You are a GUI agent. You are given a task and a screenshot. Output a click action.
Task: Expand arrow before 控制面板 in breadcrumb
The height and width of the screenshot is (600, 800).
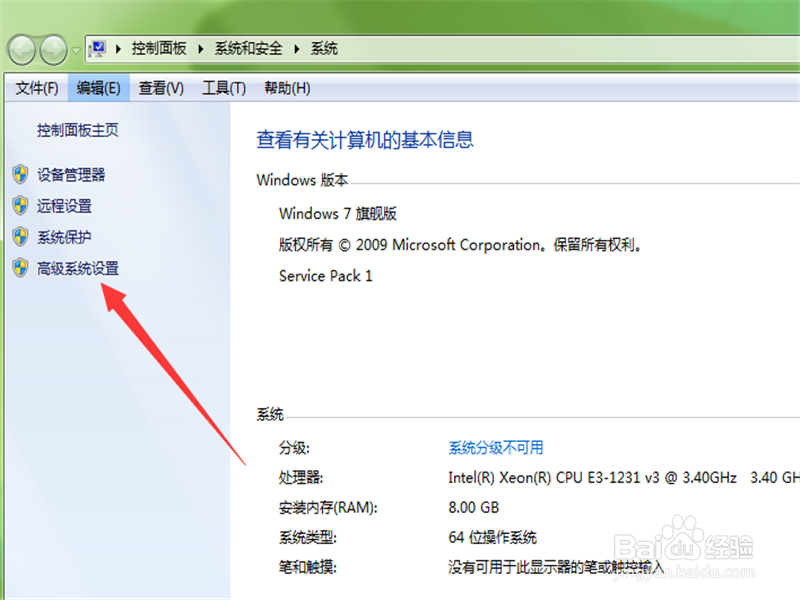[118, 49]
